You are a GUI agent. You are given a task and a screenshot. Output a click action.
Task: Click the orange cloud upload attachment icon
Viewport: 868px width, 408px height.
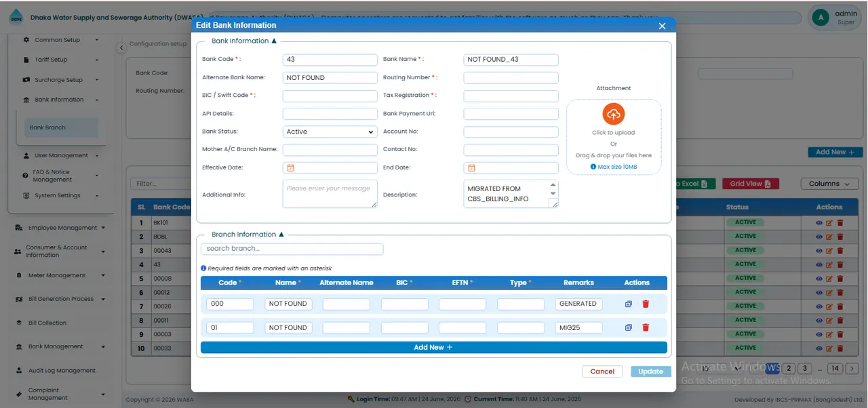point(614,114)
